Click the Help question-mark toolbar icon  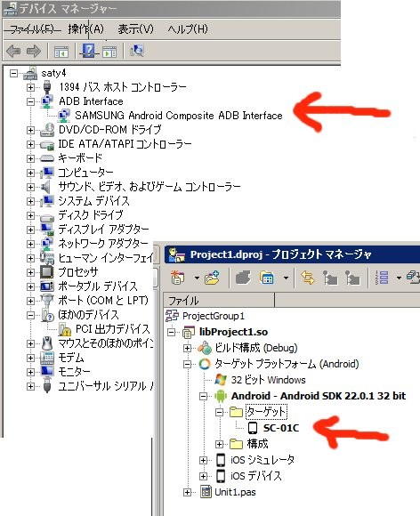pyautogui.click(x=89, y=51)
